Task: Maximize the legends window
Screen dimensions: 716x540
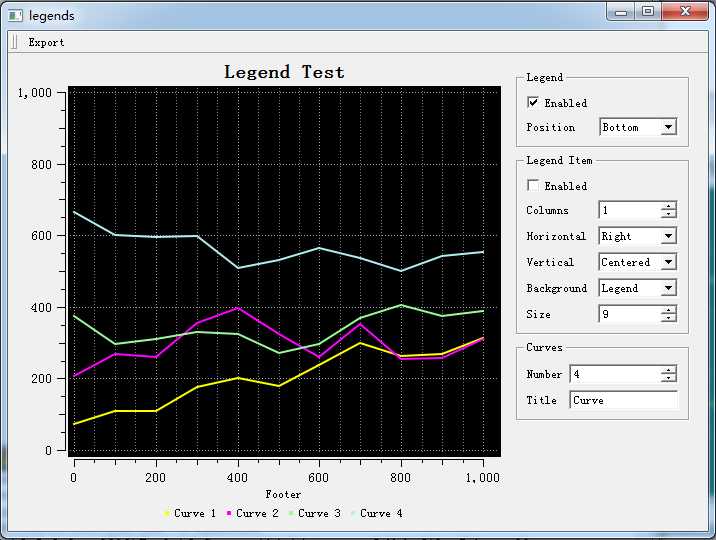Action: click(x=648, y=11)
